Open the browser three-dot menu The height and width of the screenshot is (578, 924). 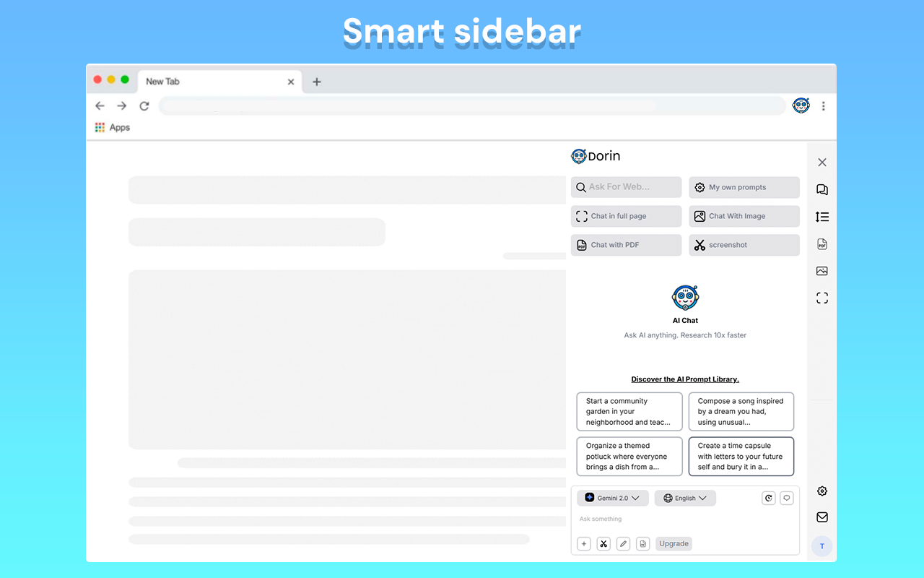[824, 105]
